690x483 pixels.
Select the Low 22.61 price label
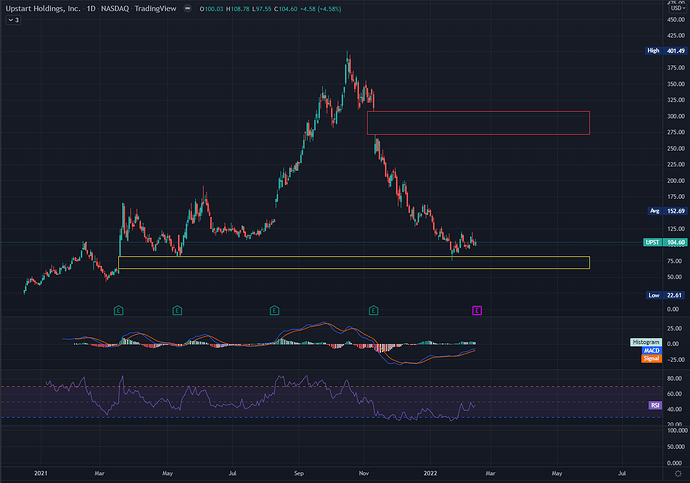coord(666,295)
